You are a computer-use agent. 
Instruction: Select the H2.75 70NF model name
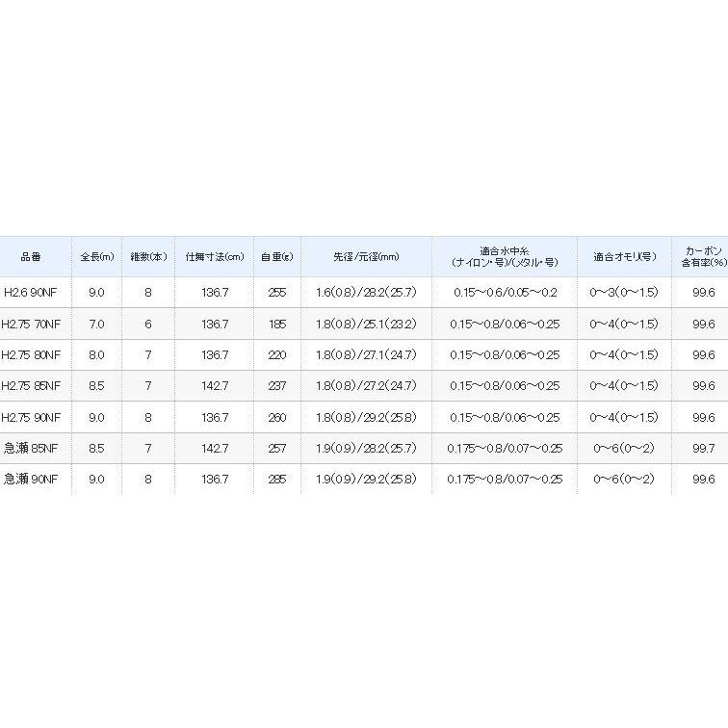click(x=31, y=325)
